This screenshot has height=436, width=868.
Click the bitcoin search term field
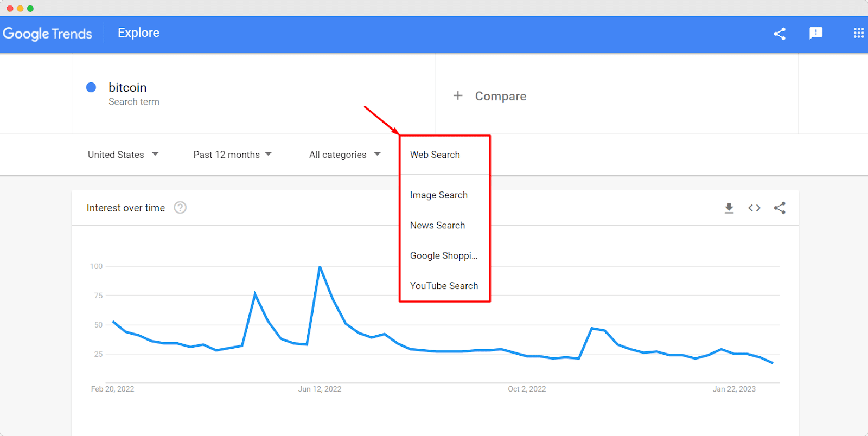click(x=253, y=94)
